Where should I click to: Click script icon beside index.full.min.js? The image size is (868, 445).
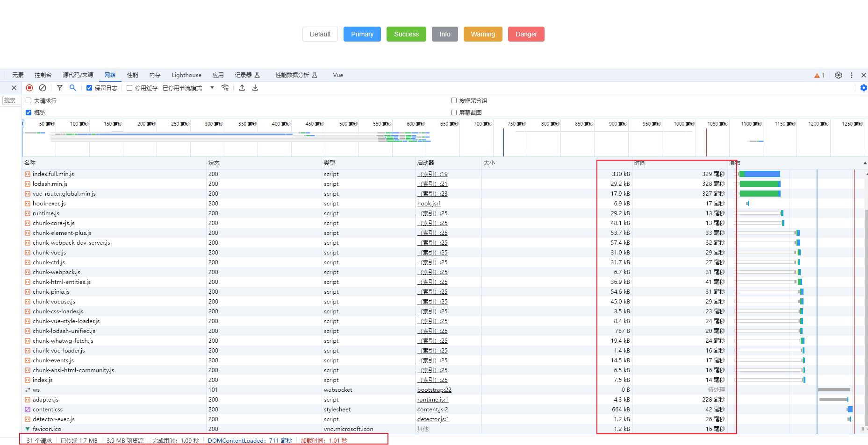click(28, 174)
